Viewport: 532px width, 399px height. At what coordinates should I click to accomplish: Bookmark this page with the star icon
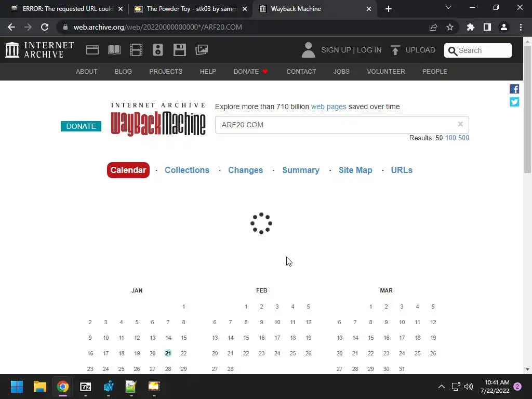pyautogui.click(x=450, y=27)
